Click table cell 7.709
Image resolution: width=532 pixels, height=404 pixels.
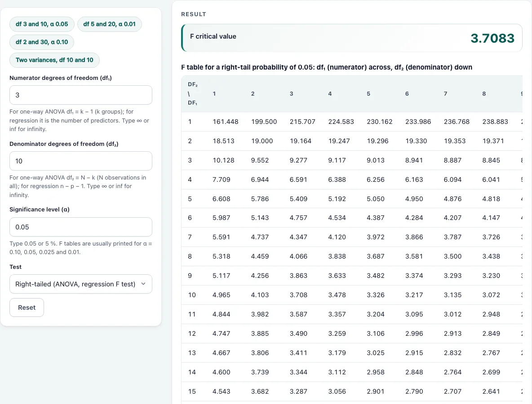pyautogui.click(x=221, y=180)
